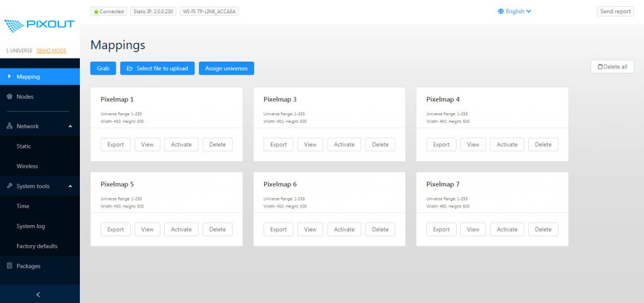Click the globe language icon
This screenshot has width=644, height=303.
click(501, 11)
